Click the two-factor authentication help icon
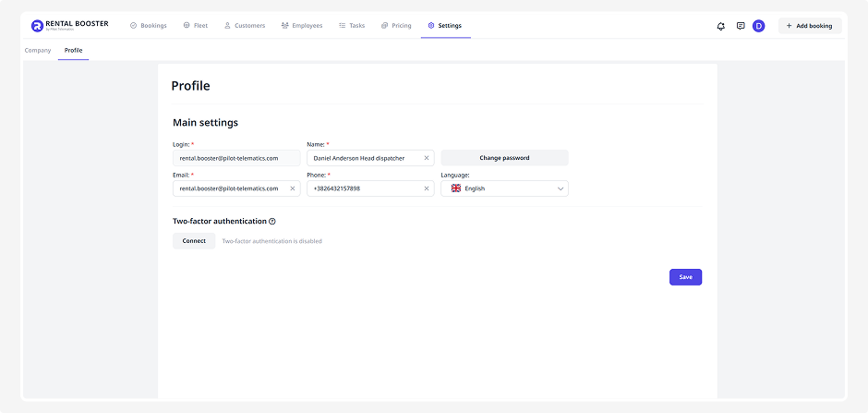Image resolution: width=868 pixels, height=413 pixels. (x=272, y=222)
